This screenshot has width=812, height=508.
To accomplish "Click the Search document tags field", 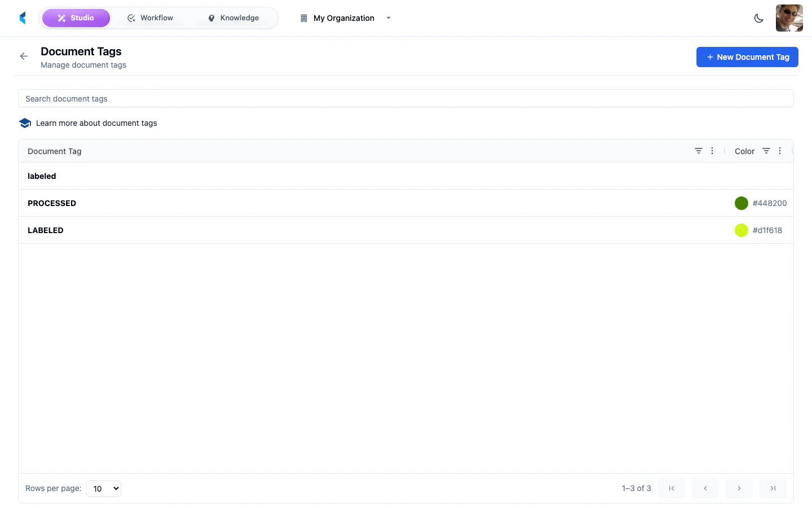I will (406, 98).
